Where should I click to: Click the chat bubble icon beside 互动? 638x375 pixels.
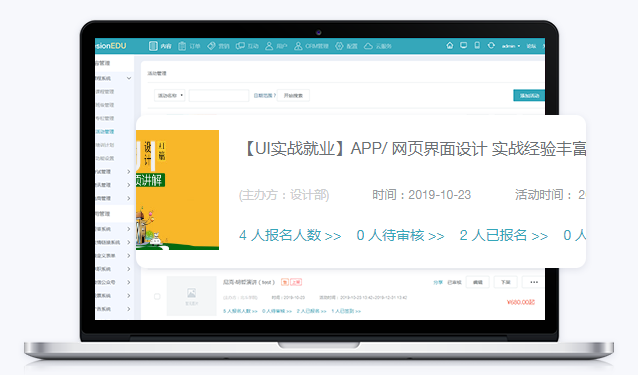(240, 46)
